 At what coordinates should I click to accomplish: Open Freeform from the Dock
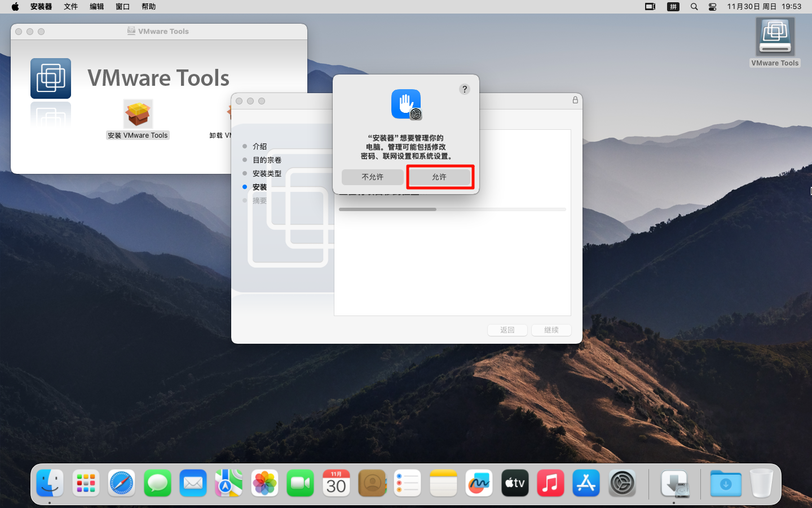point(479,483)
